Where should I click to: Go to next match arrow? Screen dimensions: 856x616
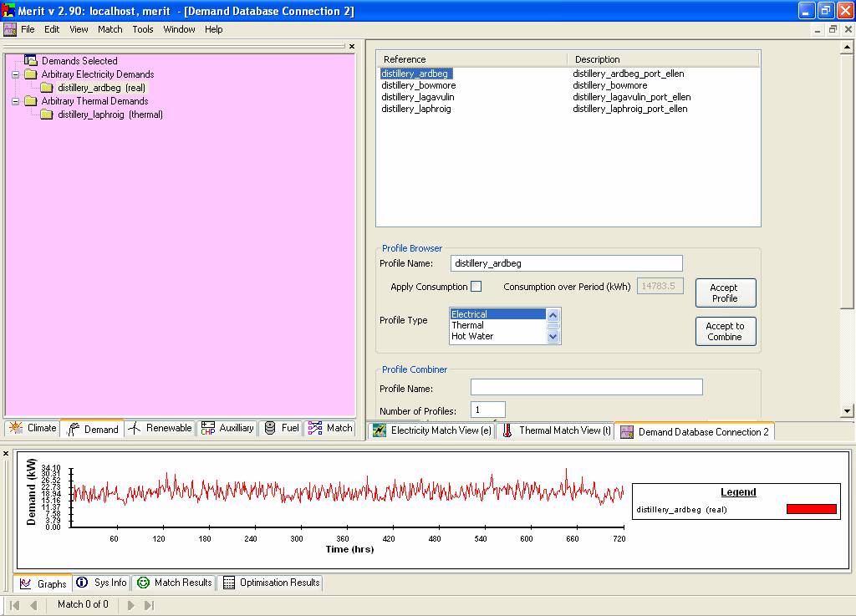pyautogui.click(x=131, y=605)
